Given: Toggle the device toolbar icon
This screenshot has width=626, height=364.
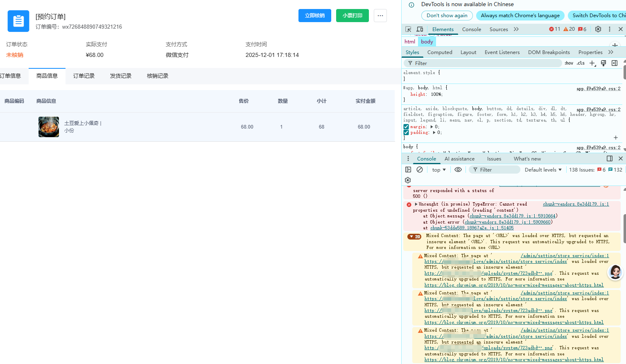Looking at the screenshot, I should pyautogui.click(x=420, y=29).
